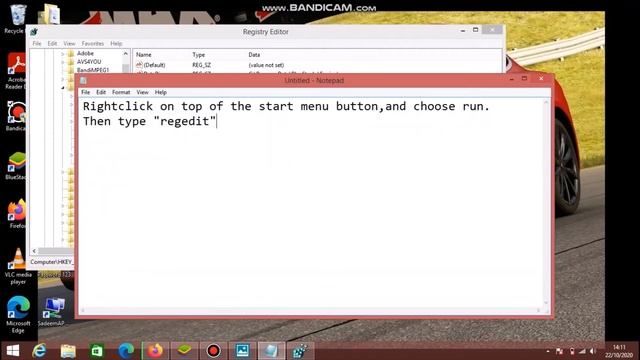The height and width of the screenshot is (360, 640).
Task: Select the BandiMPEG1 registry key
Action: tap(93, 70)
